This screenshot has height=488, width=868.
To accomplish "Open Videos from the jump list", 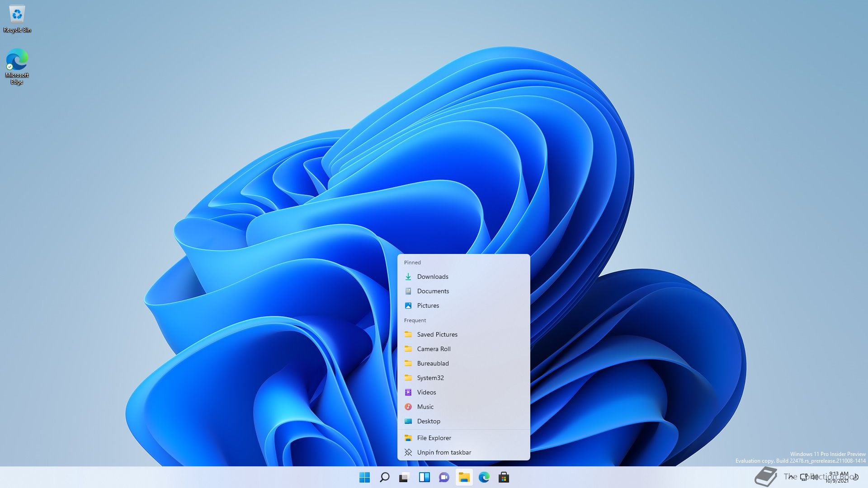I will coord(463,392).
